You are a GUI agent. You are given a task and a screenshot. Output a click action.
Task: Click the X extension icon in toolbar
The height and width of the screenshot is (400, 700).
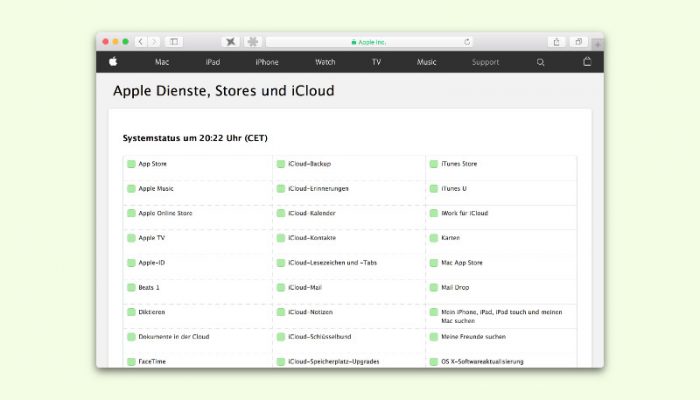coord(230,42)
